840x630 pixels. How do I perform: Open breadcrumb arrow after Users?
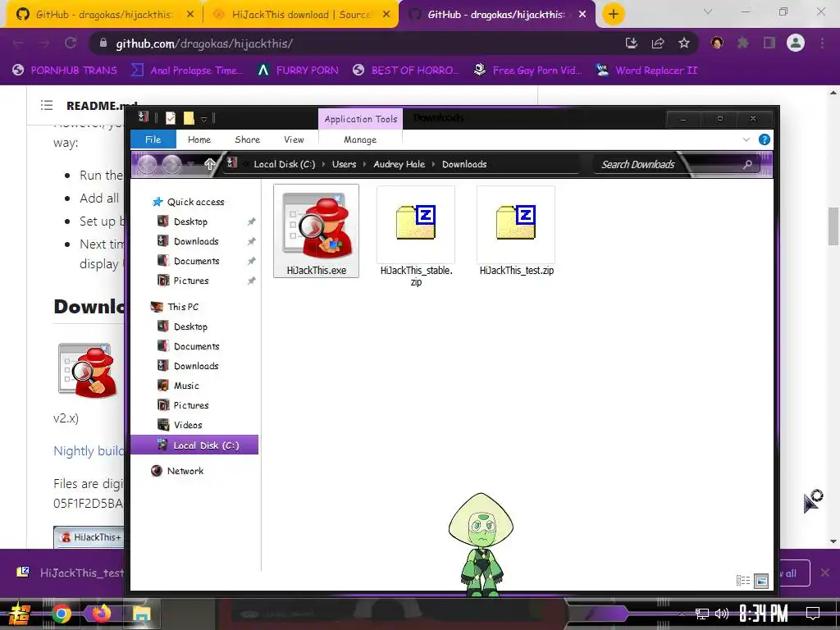coord(365,164)
